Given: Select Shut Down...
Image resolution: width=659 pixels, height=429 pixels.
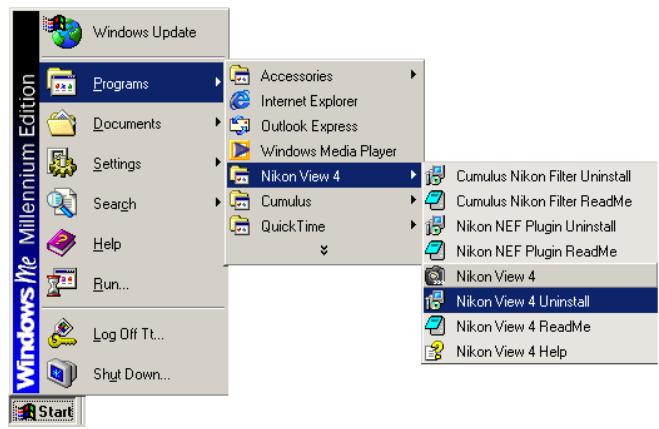Looking at the screenshot, I should pos(132,374).
